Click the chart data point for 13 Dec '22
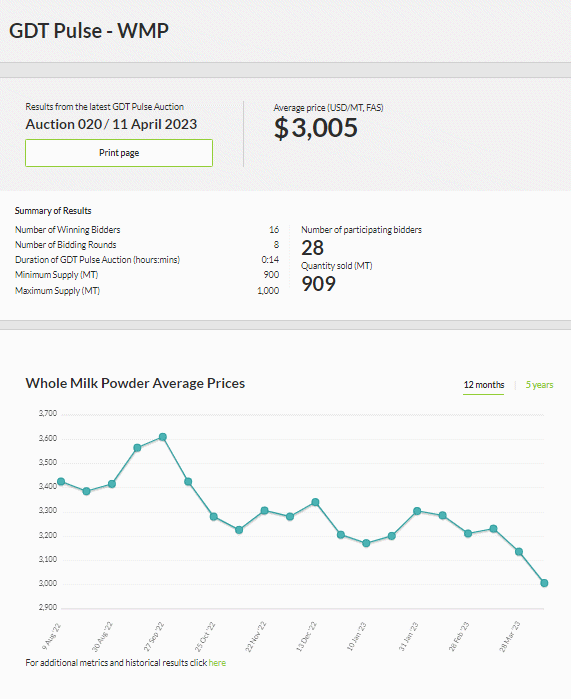 (x=315, y=502)
